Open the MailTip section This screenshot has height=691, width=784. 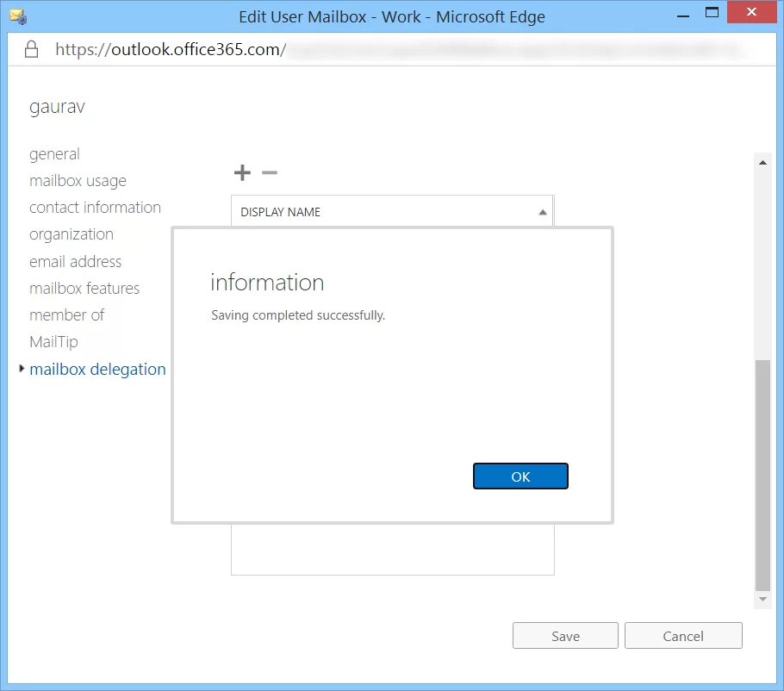tap(53, 342)
